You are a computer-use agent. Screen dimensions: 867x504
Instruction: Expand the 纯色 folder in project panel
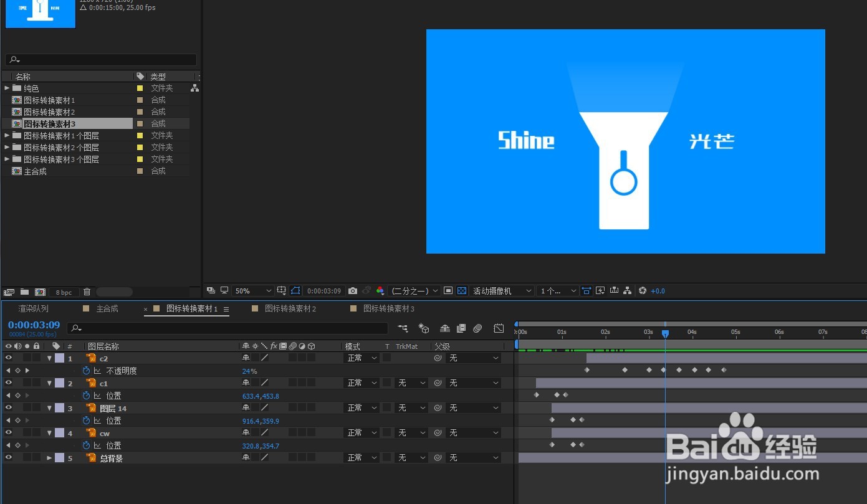point(7,88)
